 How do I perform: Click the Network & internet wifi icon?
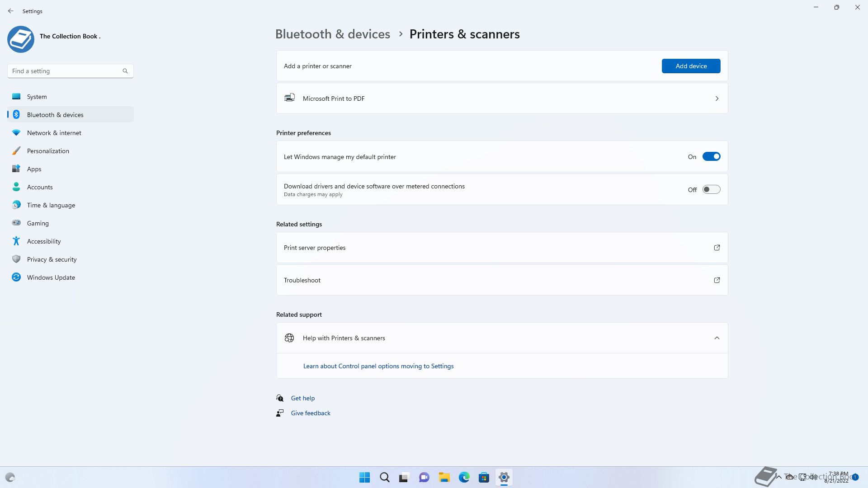pyautogui.click(x=16, y=132)
